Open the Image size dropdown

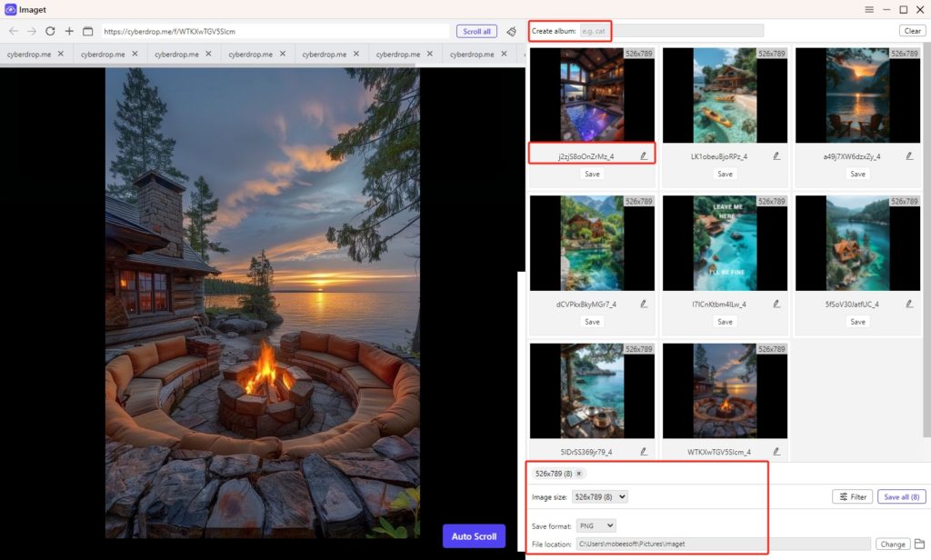tap(600, 496)
